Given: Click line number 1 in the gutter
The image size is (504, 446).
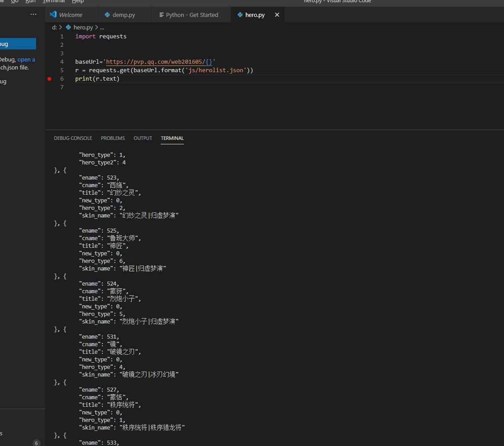Looking at the screenshot, I should tap(62, 37).
